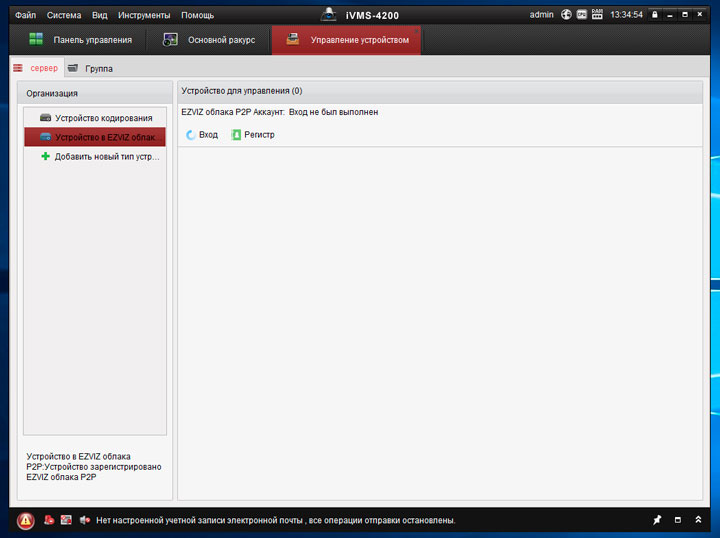Open the Помощь menu
The image size is (720, 538).
[x=197, y=15]
